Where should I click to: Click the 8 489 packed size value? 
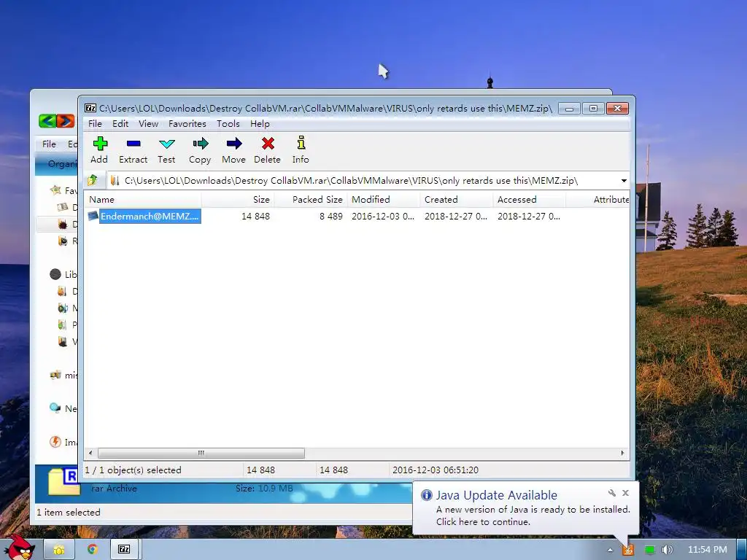click(x=331, y=216)
